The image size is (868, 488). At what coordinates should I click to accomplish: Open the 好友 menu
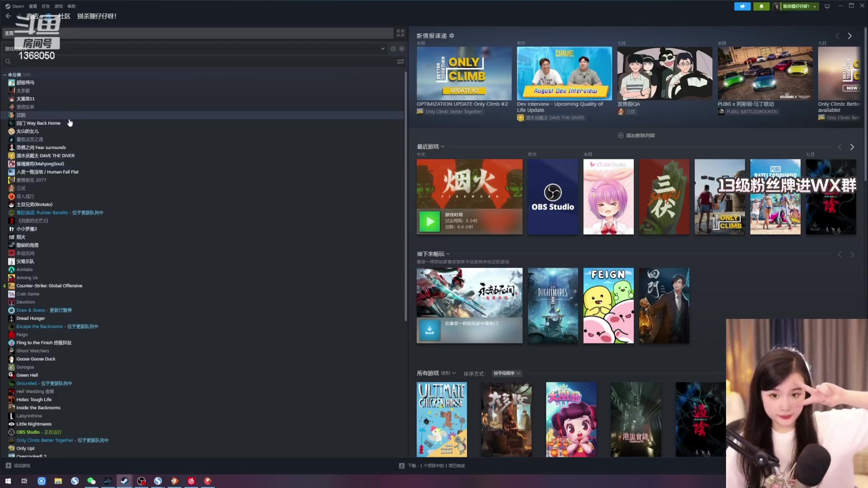(46, 6)
